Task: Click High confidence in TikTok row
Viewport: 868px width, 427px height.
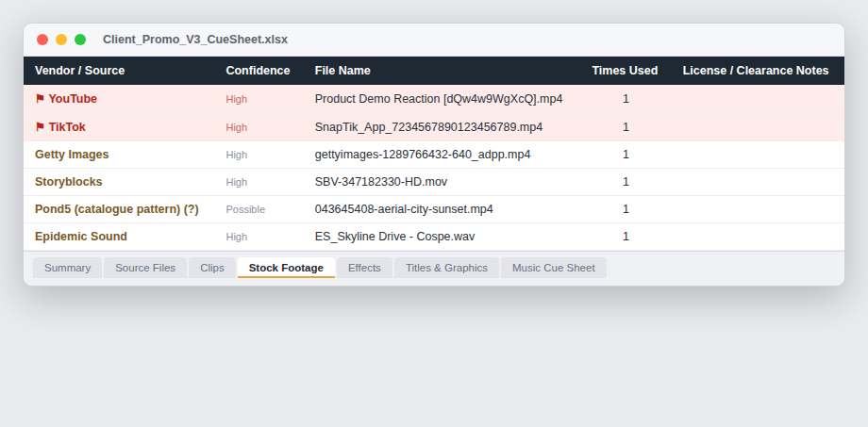Action: pyautogui.click(x=237, y=128)
